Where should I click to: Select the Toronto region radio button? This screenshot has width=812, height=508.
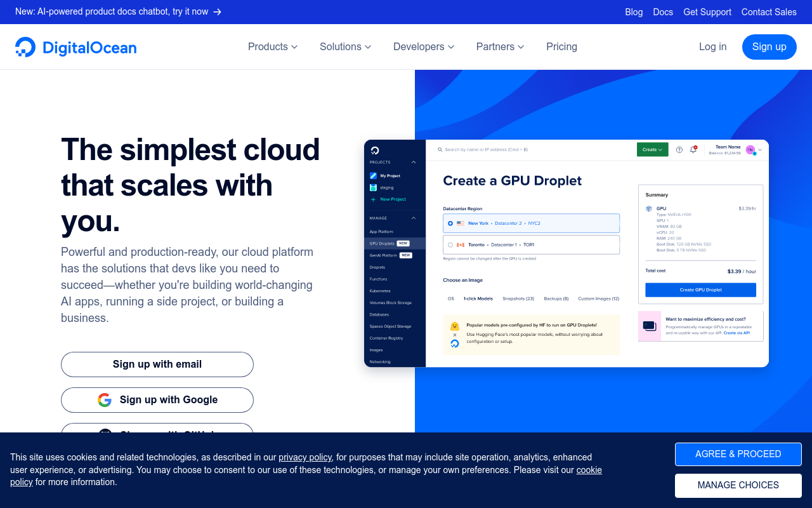(x=450, y=244)
